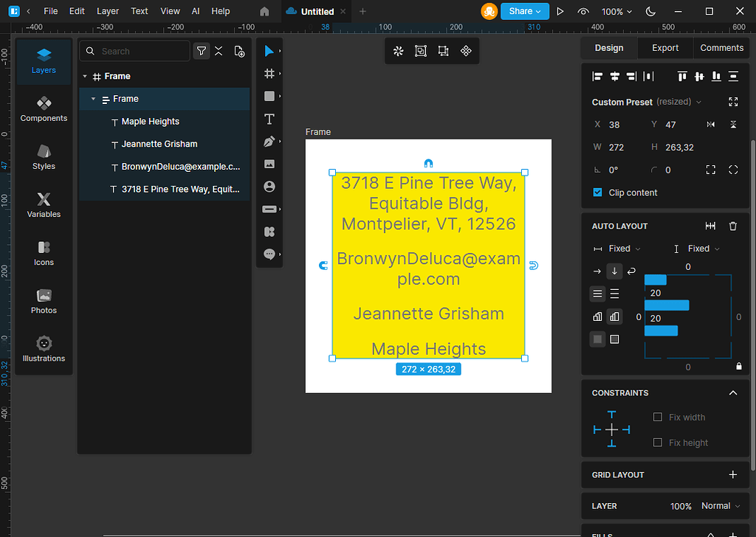Switch to the Export tab
Screen dimensions: 756x537
click(664, 47)
